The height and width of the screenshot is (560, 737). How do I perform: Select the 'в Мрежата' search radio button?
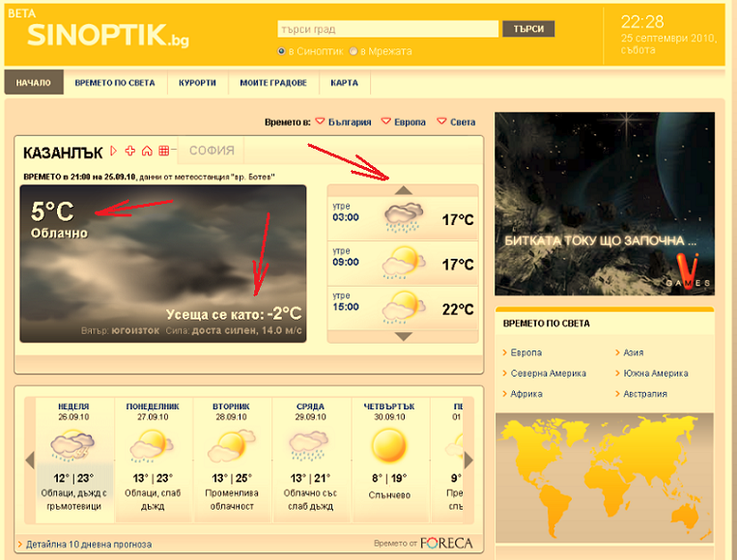pos(354,51)
